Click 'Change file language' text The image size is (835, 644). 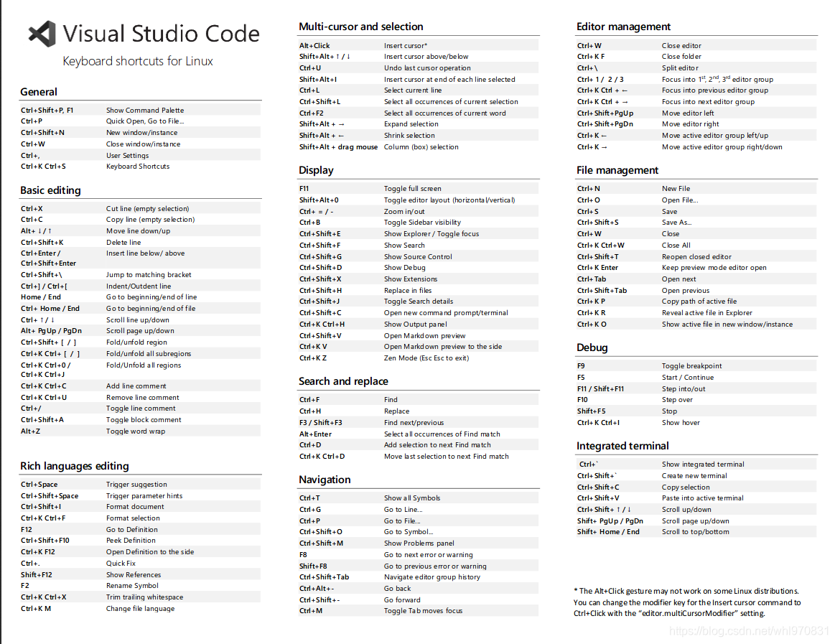point(140,609)
